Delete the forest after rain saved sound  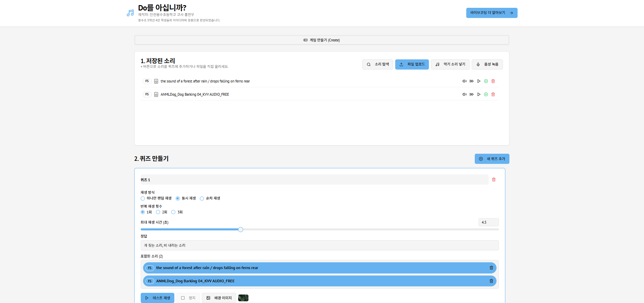(493, 81)
